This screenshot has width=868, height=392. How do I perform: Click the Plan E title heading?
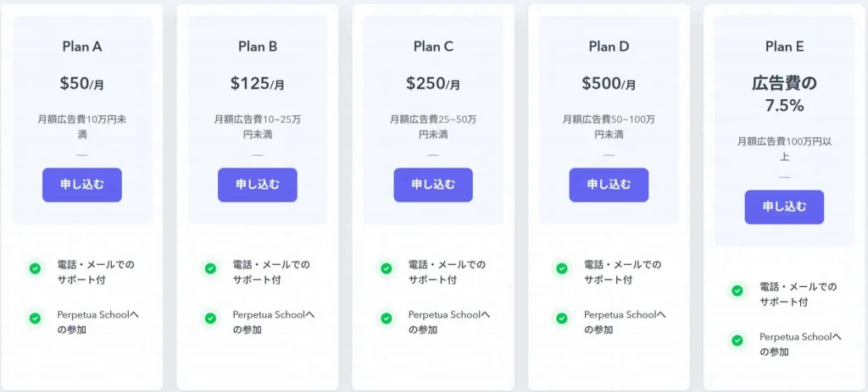[784, 47]
